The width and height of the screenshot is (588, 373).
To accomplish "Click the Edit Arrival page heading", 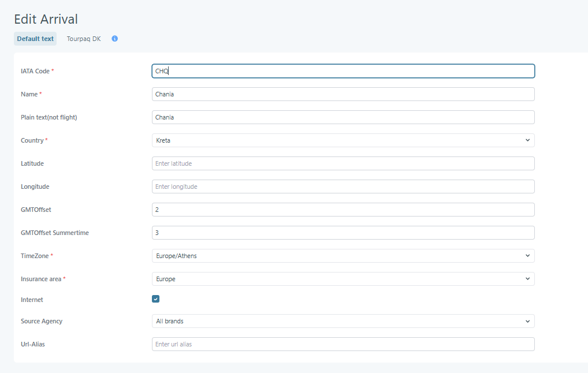I will [46, 19].
